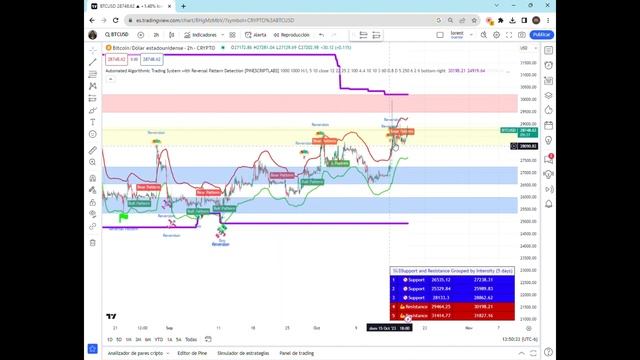Open quick search in top toolbar
The image size is (640, 360).
[x=484, y=35]
